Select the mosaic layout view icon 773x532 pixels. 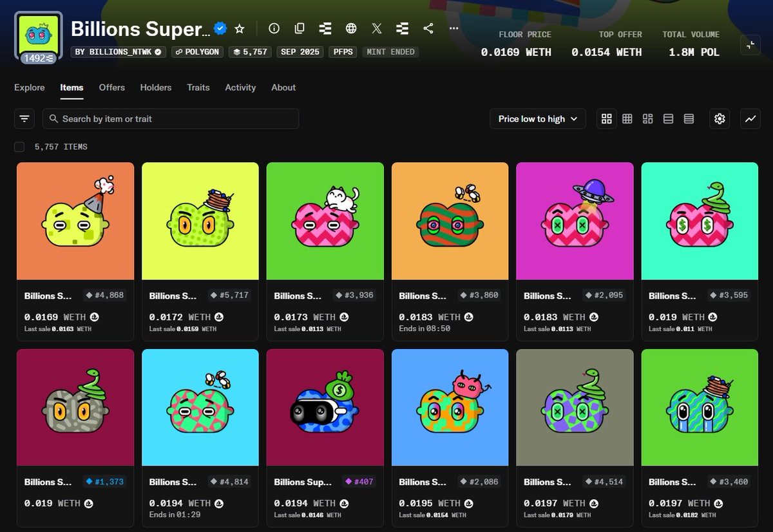click(648, 119)
